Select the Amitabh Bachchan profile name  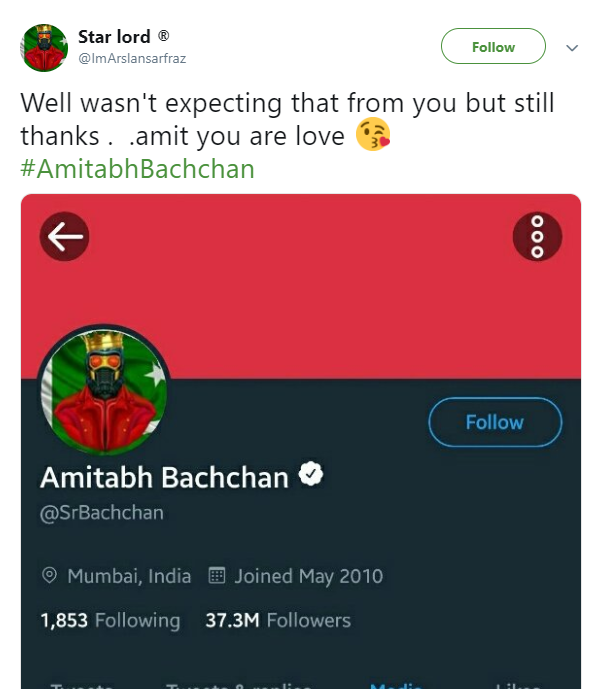[164, 477]
